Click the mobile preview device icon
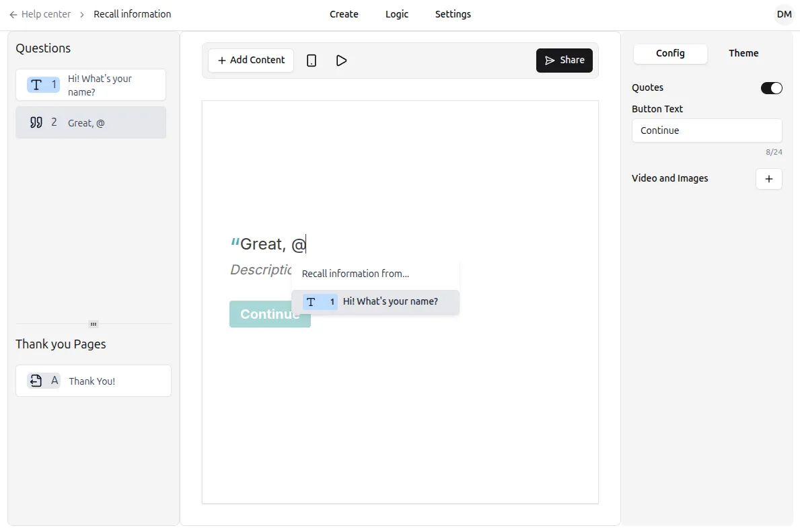Viewport: 800px width, 532px height. pyautogui.click(x=312, y=61)
